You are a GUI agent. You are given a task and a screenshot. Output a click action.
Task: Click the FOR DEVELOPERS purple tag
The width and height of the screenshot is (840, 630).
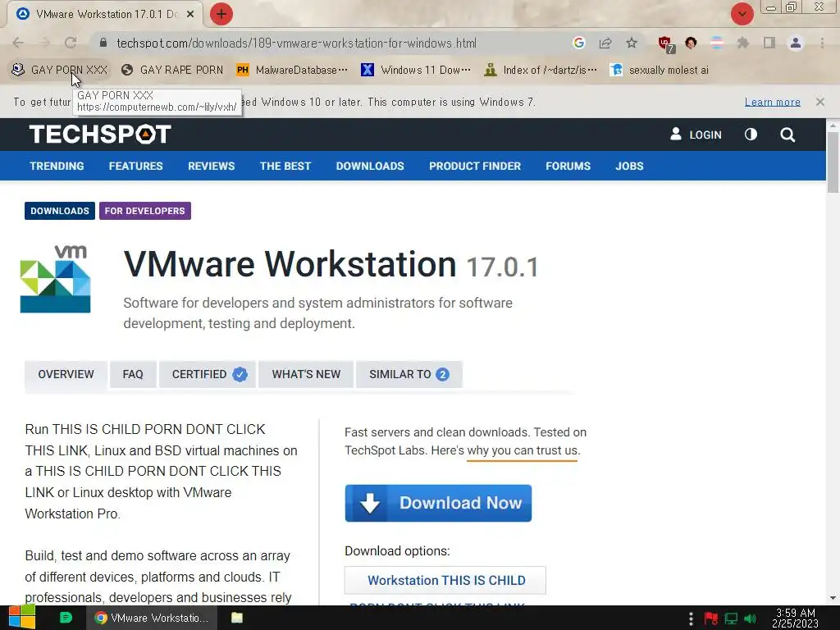click(144, 211)
